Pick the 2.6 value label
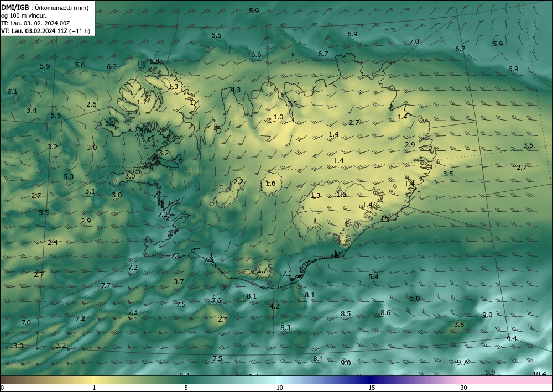Image resolution: width=553 pixels, height=392 pixels. point(91,104)
